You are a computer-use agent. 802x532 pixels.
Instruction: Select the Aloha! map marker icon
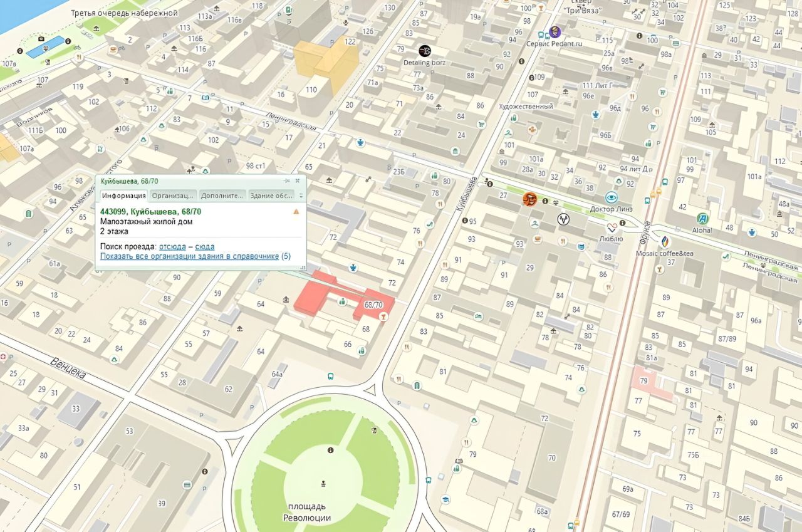703,219
